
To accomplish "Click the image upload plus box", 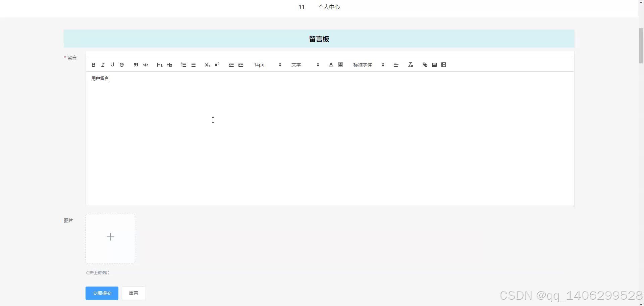I will click(110, 239).
